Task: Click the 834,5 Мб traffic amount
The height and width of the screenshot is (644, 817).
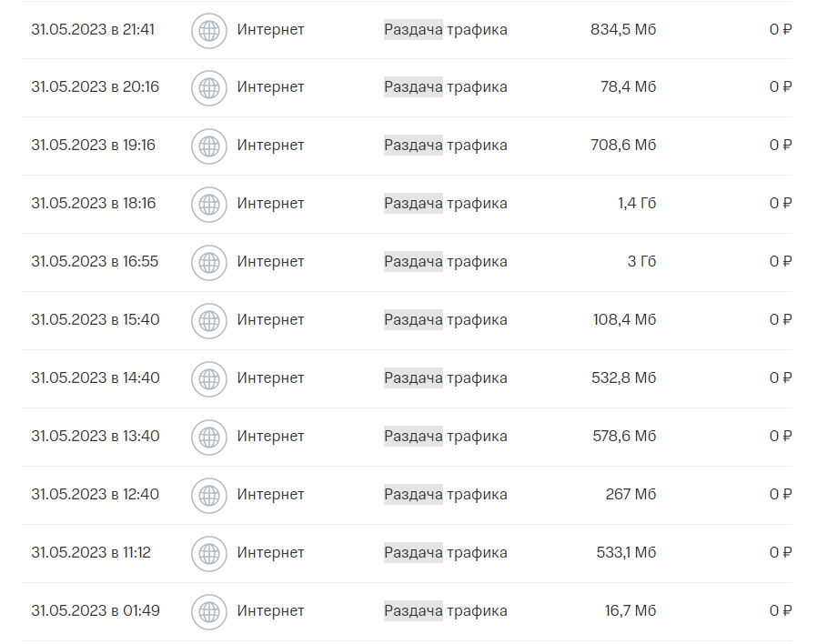Action: point(622,29)
